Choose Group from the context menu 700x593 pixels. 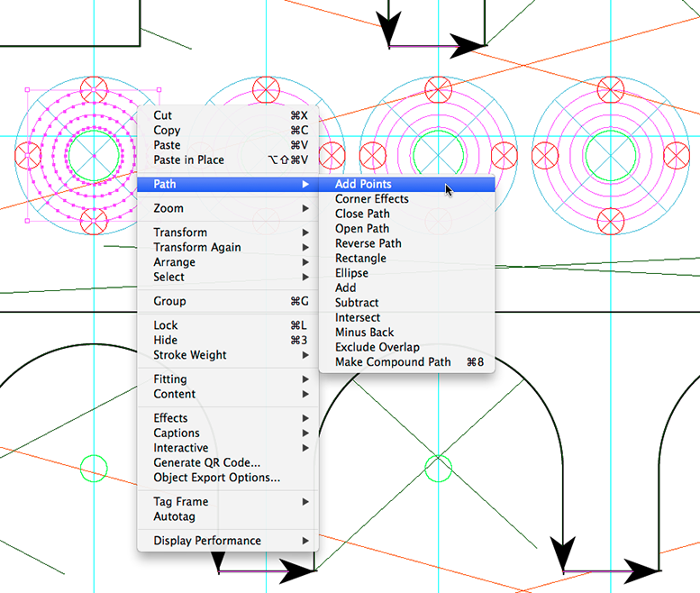click(x=228, y=301)
